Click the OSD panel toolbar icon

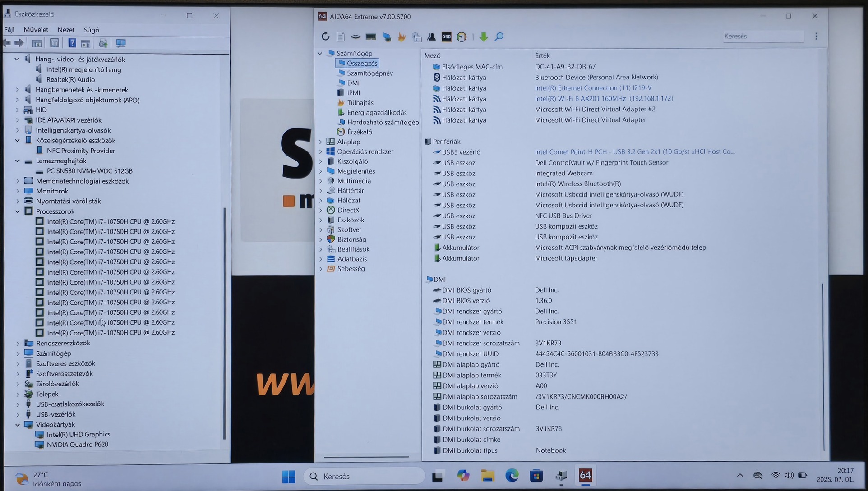click(446, 37)
